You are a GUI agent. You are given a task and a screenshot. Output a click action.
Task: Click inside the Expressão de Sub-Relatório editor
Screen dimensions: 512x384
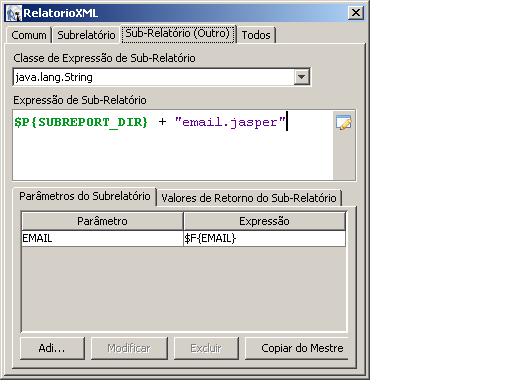pyautogui.click(x=173, y=145)
